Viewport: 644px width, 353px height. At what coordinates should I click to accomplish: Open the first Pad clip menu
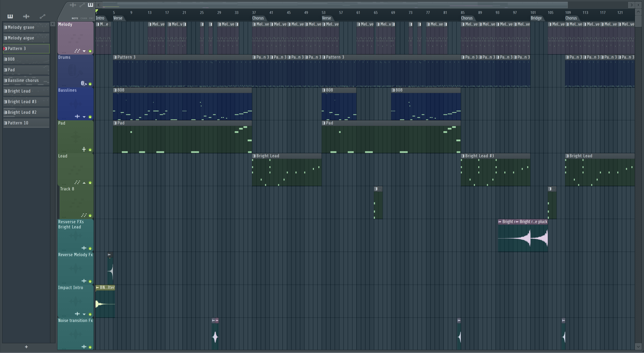coord(115,123)
